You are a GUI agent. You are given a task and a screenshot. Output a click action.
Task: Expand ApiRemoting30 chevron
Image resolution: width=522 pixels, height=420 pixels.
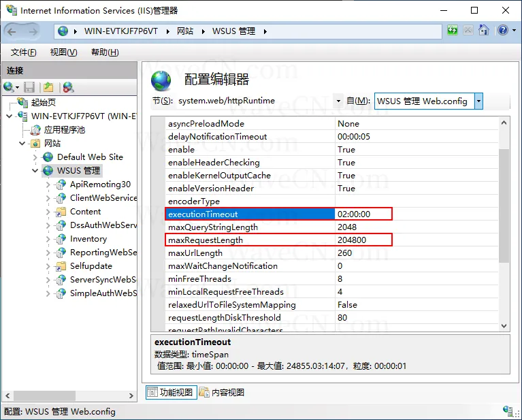[48, 184]
